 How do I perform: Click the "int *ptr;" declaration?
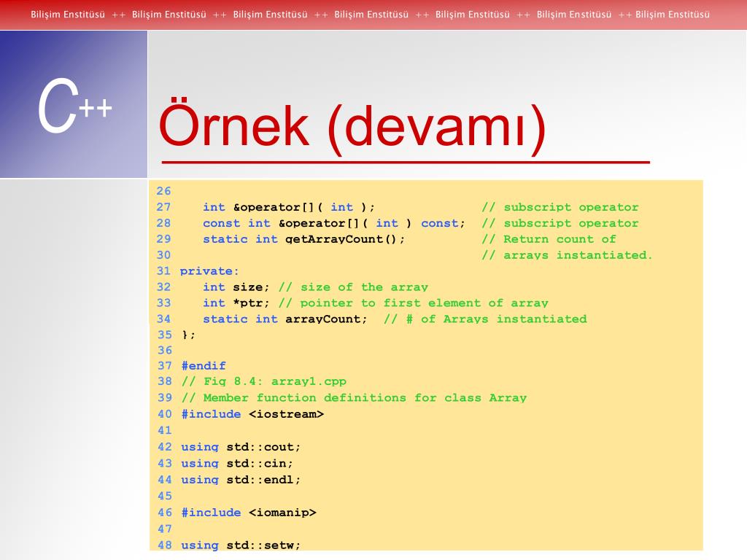coord(236,303)
